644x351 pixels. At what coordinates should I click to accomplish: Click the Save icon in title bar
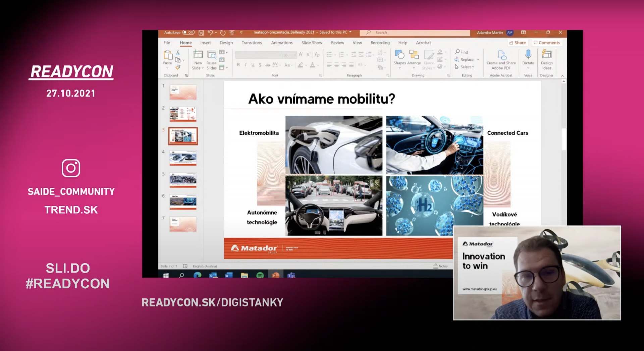coord(201,33)
